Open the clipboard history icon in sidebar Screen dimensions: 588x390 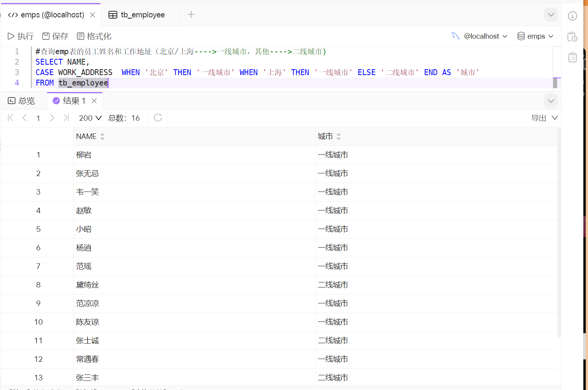[x=573, y=37]
